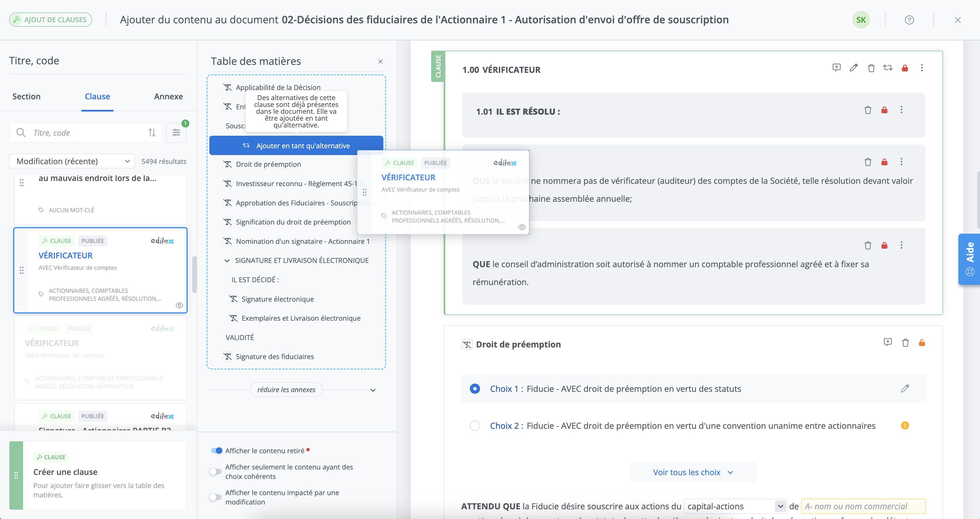Click the sort order icon in search box
980x519 pixels.
click(x=152, y=132)
